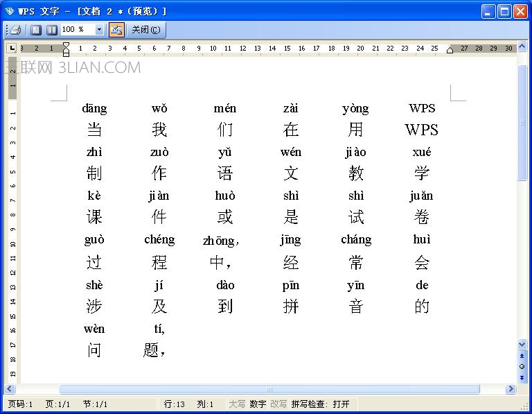Screen dimensions: 532x414
Task: Click the horizontal scrollbar left arrow
Action: tap(10, 389)
